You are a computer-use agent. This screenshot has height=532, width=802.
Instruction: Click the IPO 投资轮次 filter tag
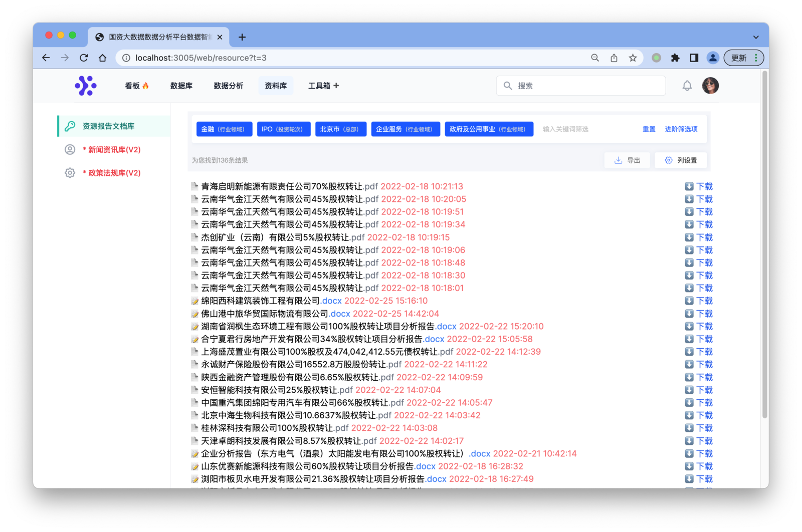283,129
